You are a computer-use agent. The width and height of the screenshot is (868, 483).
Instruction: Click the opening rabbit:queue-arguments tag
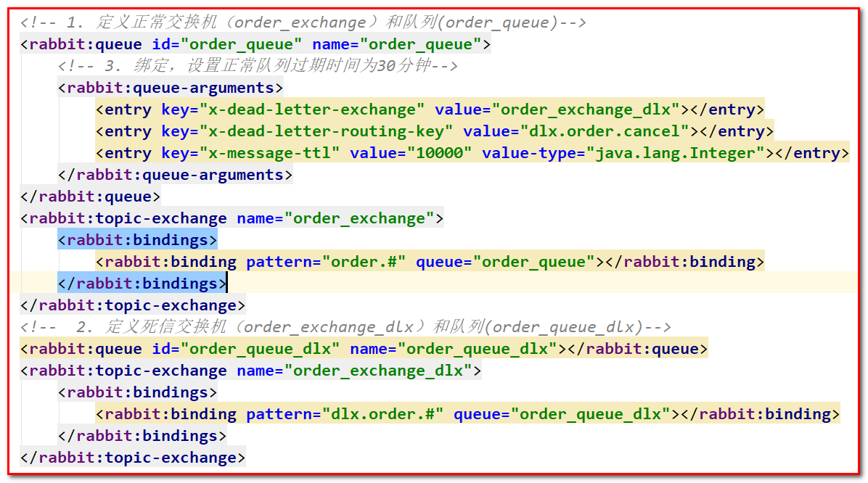pos(170,88)
